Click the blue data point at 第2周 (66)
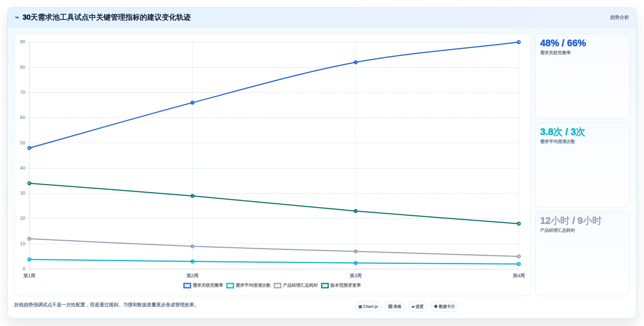 [192, 103]
